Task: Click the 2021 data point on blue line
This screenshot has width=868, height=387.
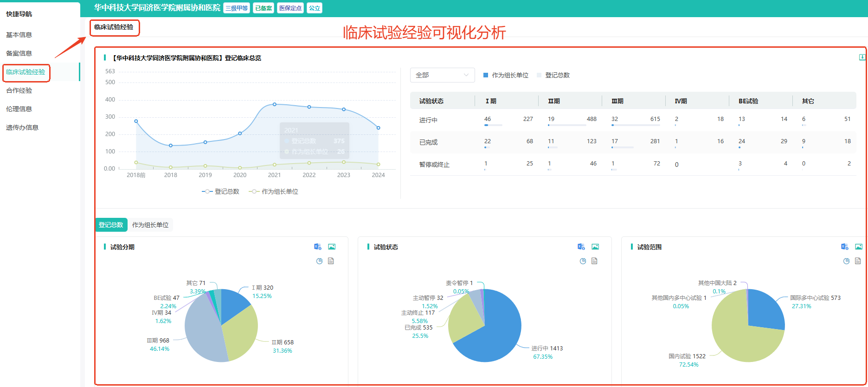Action: click(275, 104)
